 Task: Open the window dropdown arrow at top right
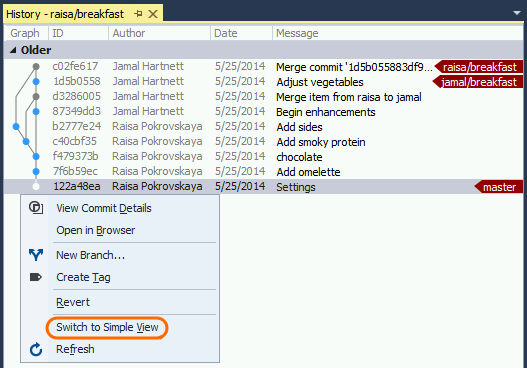(x=517, y=13)
